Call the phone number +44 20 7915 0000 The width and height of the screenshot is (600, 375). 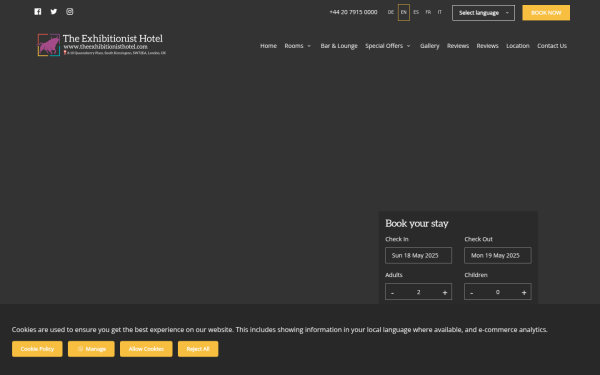pyautogui.click(x=353, y=12)
